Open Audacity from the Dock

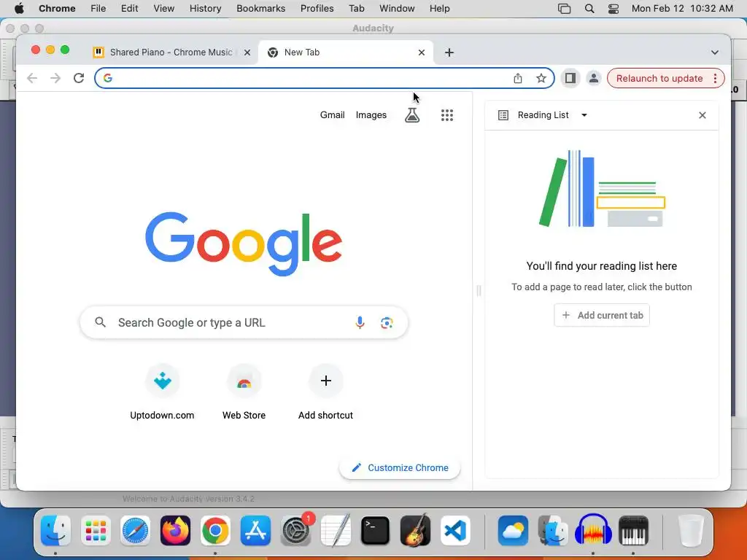(593, 530)
